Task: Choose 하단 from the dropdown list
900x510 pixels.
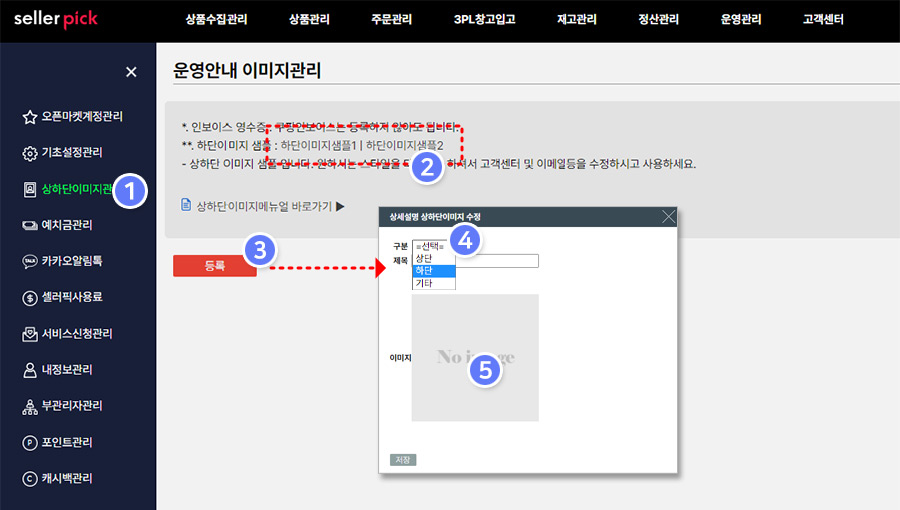Action: point(433,271)
